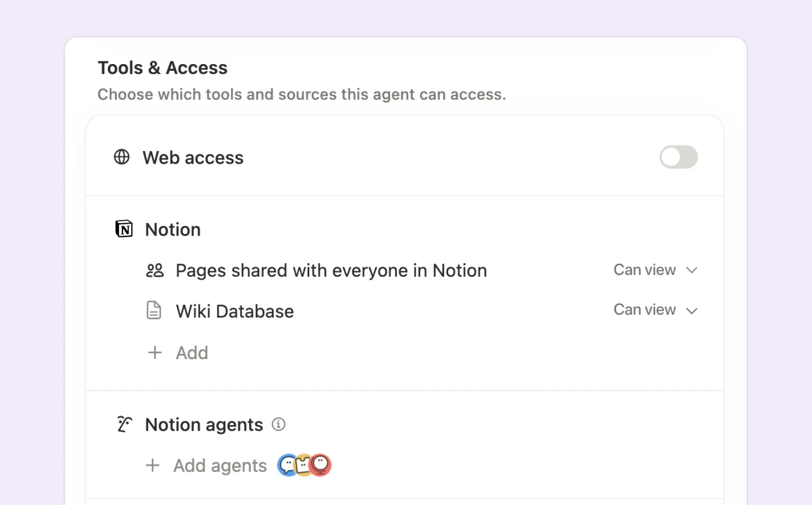Click the Tools & Access title

163,68
